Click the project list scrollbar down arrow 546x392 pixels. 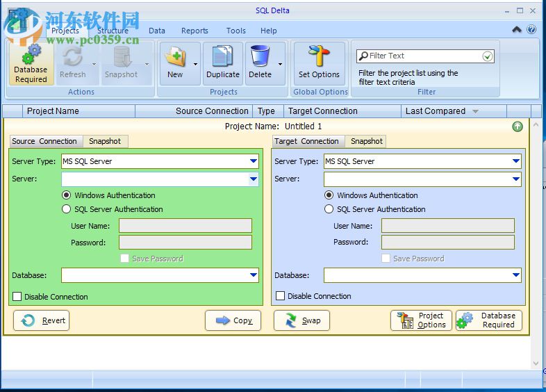pos(536,364)
